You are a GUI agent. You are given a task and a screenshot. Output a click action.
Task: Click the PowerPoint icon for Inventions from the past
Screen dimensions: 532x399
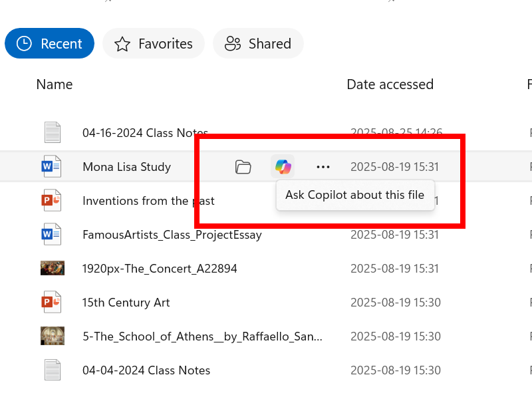pyautogui.click(x=53, y=200)
